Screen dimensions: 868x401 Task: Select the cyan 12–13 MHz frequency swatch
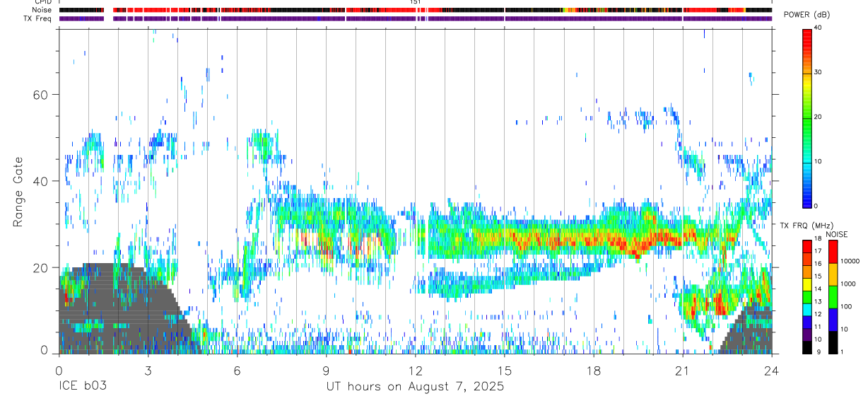807,310
